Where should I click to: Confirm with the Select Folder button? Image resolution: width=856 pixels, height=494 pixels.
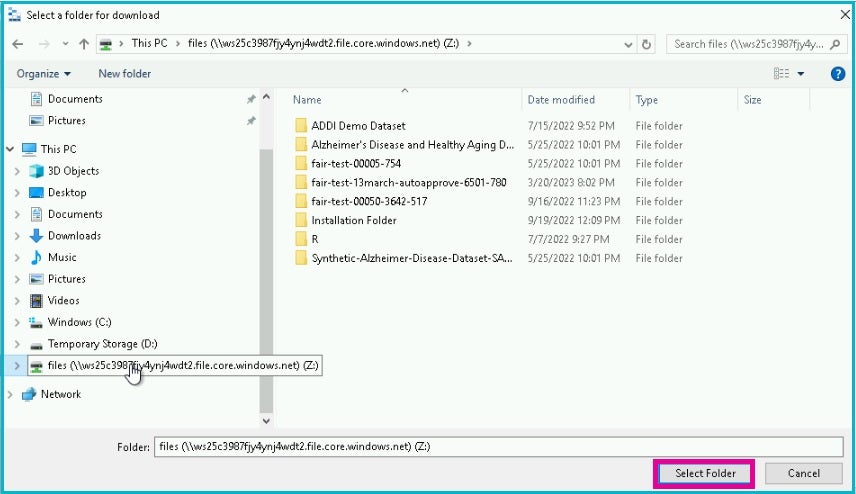click(x=705, y=473)
